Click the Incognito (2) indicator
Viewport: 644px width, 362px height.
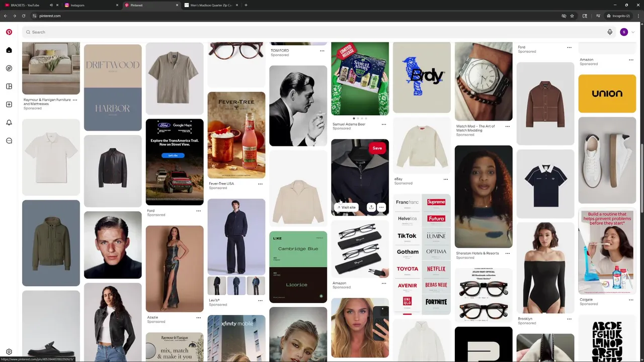[618, 16]
